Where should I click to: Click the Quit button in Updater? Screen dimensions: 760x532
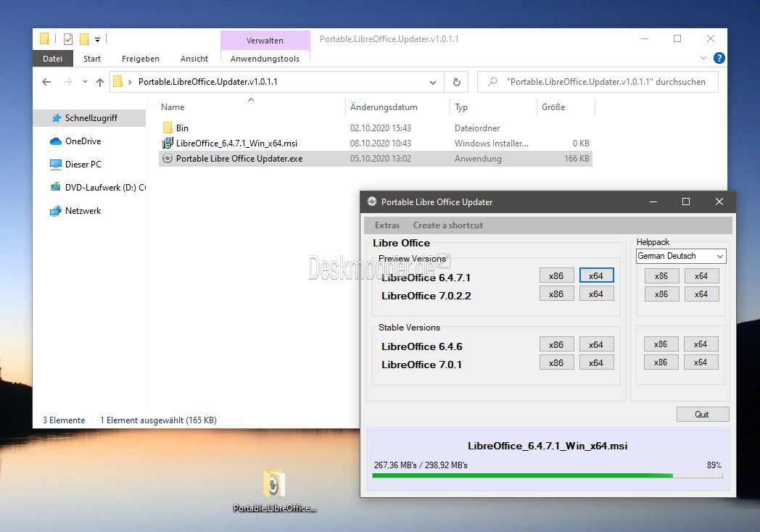click(702, 415)
